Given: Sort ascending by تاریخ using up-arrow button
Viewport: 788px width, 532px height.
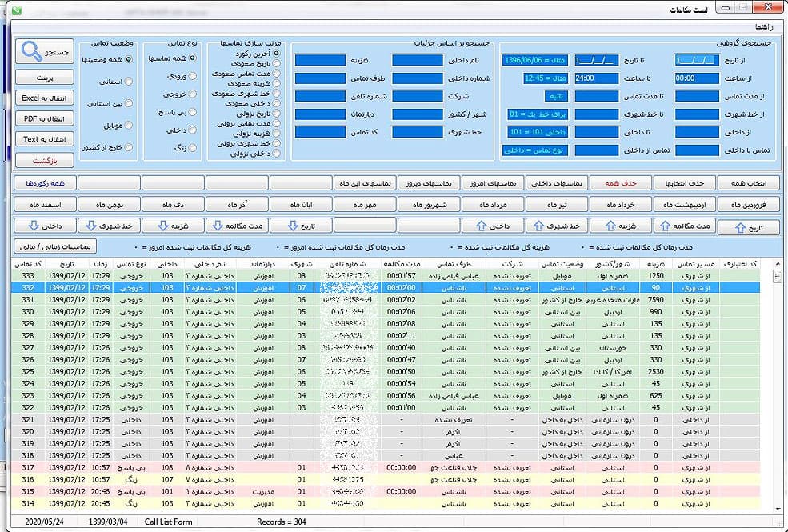Looking at the screenshot, I should pyautogui.click(x=748, y=227).
